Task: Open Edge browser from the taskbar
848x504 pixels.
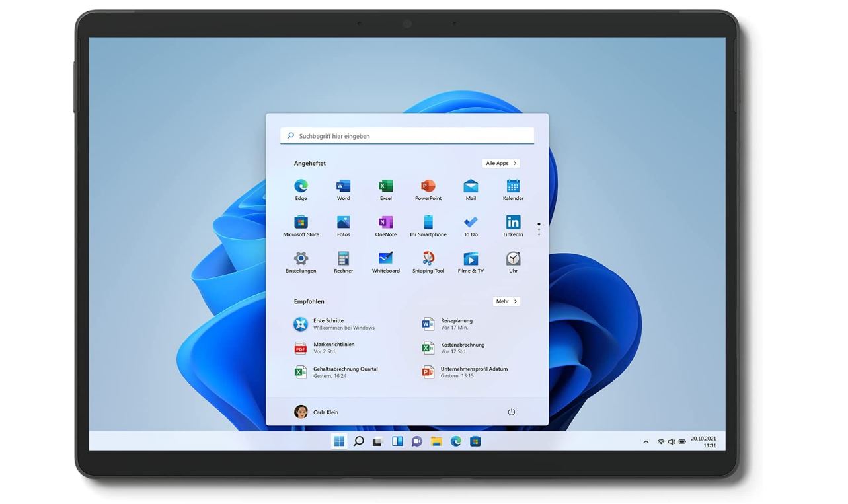Action: 455,441
